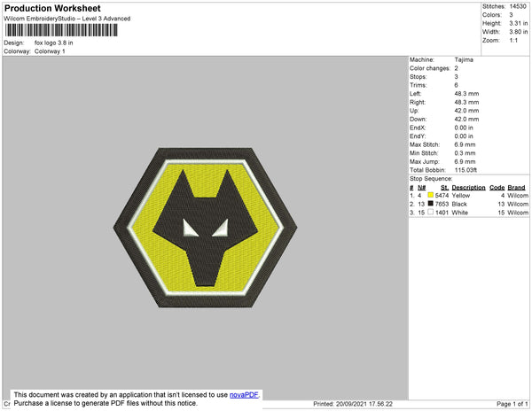Viewport: 532px width, 411px height.
Task: Select the 'Purchase a license' notice line
Action: click(106, 403)
